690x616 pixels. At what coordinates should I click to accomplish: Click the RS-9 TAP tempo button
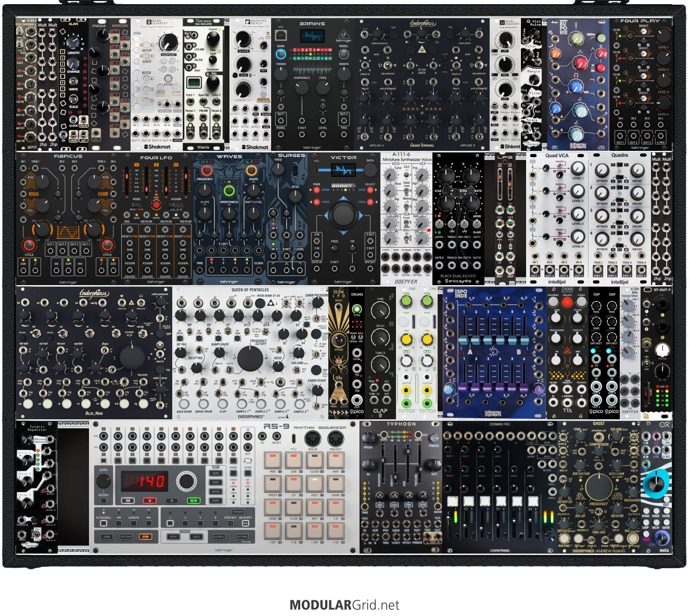(x=128, y=500)
